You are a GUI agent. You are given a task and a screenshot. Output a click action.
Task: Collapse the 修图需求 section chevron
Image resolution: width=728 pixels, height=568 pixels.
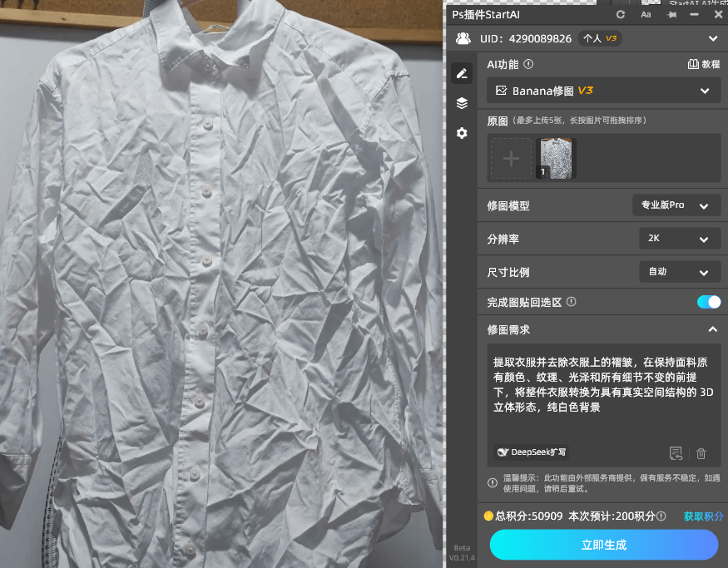(713, 329)
